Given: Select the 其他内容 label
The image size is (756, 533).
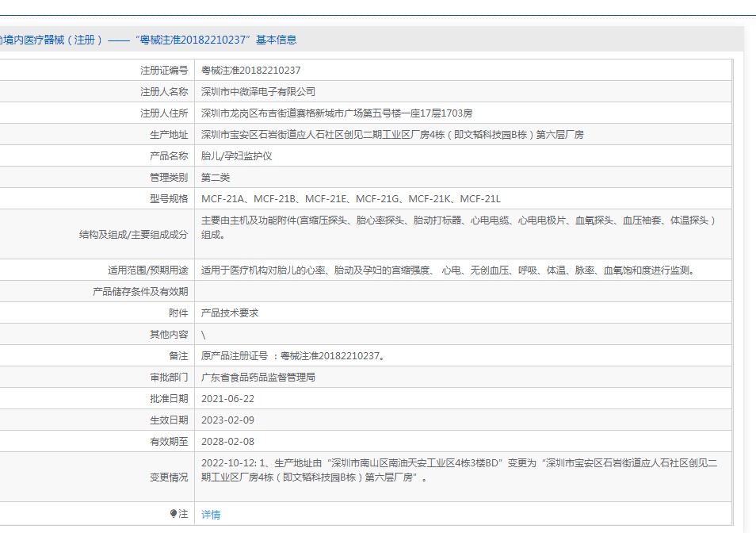Looking at the screenshot, I should click(169, 334).
